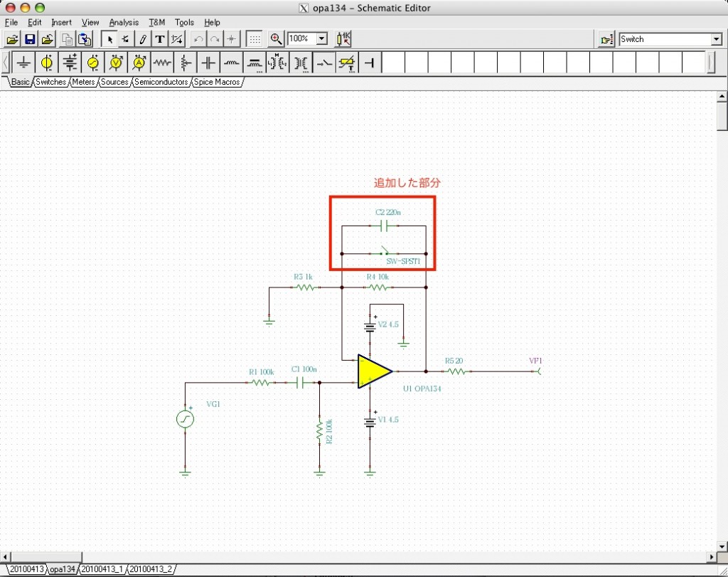Open the 20100413_1 schematic tab
Viewport: 728px width, 577px height.
click(x=102, y=569)
